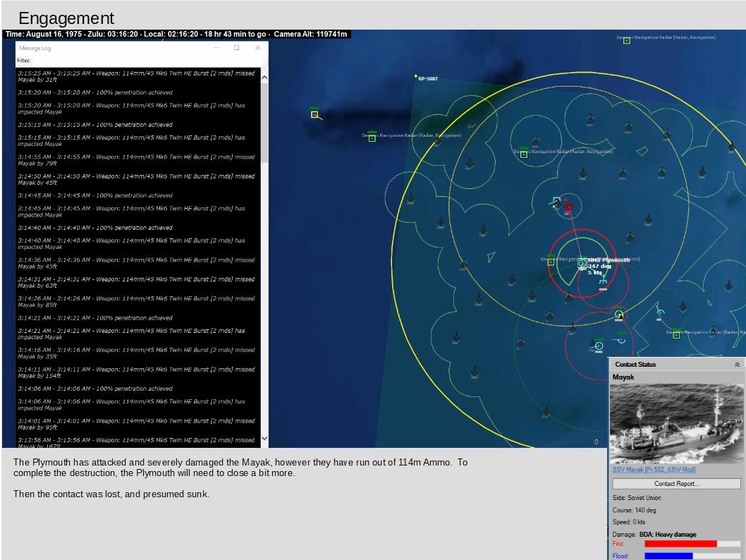This screenshot has height=560, width=746.
Task: Click the blue Flood damage bar
Action: tap(668, 556)
